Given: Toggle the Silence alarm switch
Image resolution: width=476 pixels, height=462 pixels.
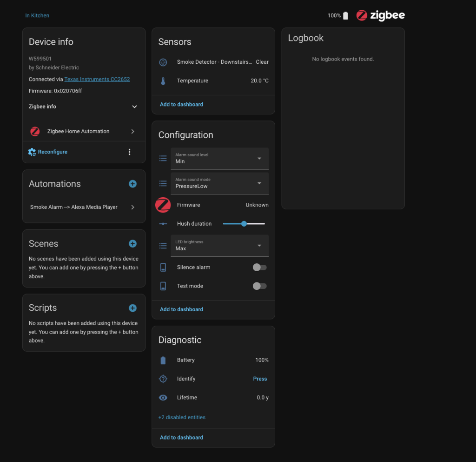Looking at the screenshot, I should point(259,268).
